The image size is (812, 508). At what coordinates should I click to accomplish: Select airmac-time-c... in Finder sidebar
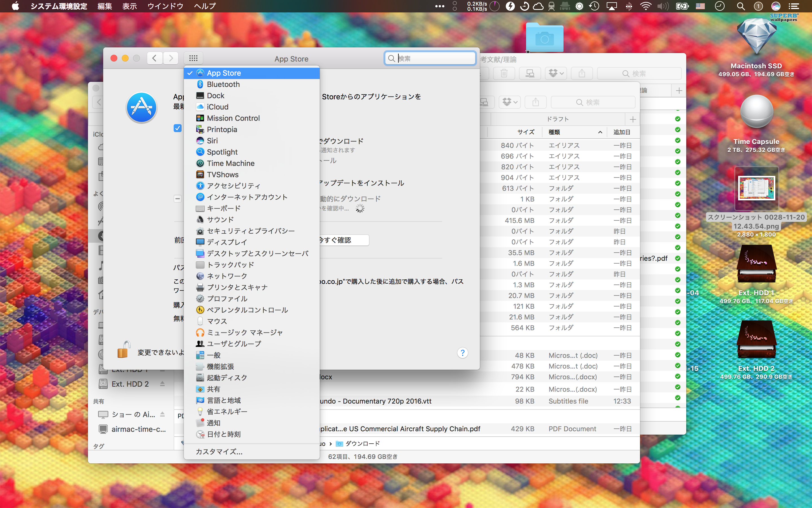[138, 429]
